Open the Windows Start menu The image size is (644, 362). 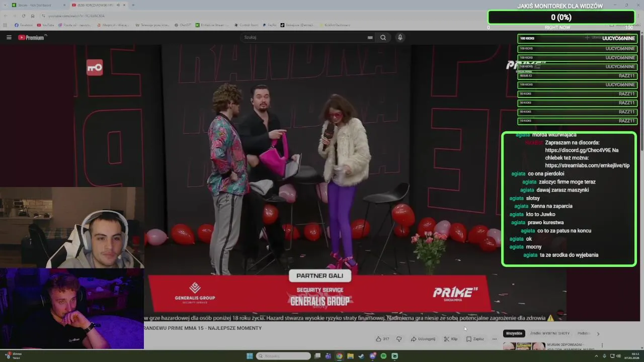point(250,356)
